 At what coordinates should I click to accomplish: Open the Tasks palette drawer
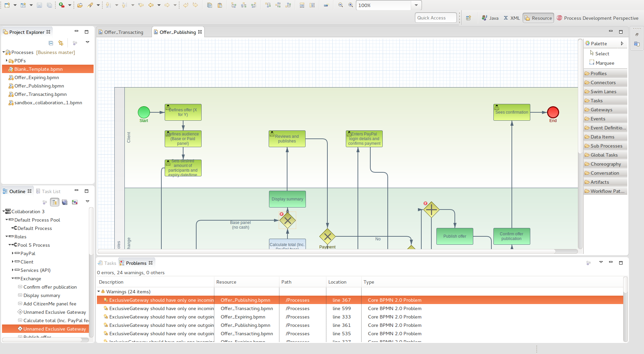pyautogui.click(x=605, y=101)
